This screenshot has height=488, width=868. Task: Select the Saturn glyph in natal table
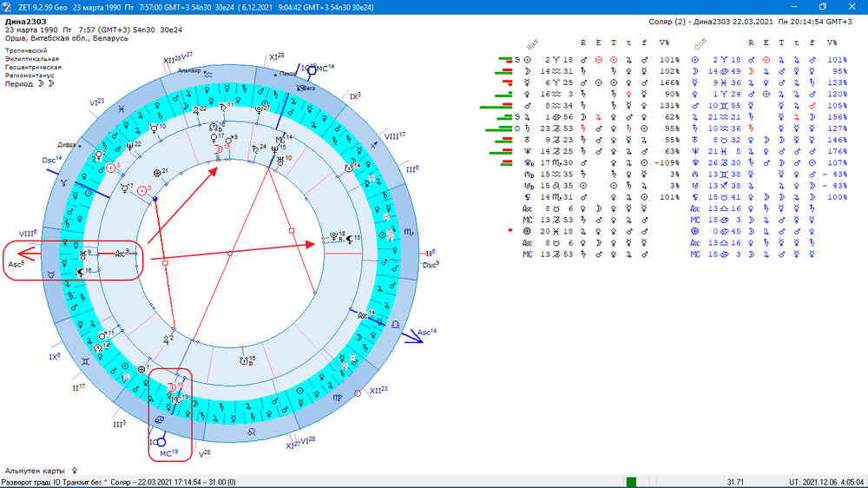click(x=528, y=129)
